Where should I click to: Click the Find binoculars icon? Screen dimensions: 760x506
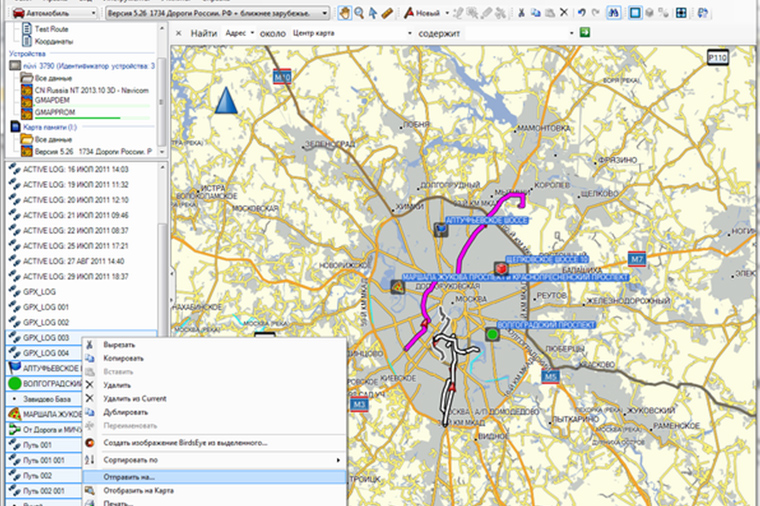(614, 13)
